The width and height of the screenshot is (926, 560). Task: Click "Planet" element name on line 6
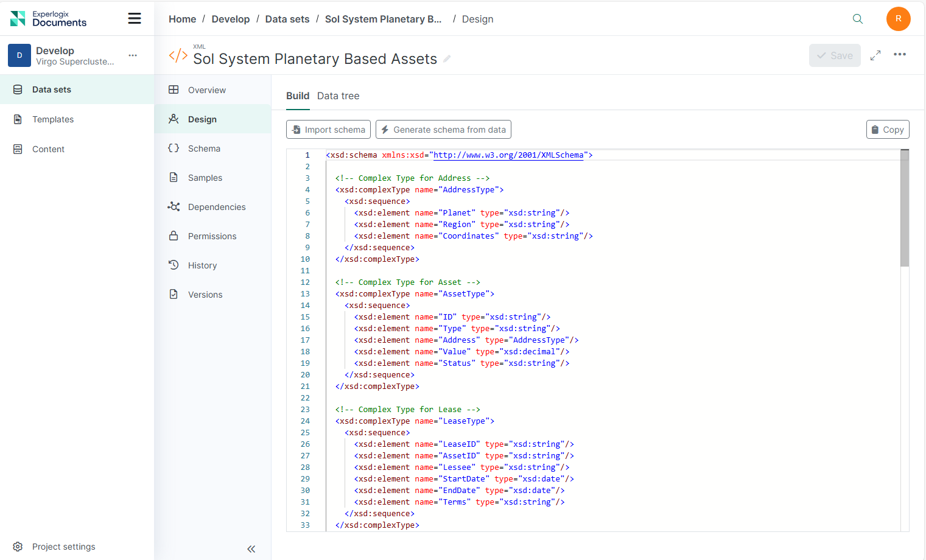coord(457,213)
